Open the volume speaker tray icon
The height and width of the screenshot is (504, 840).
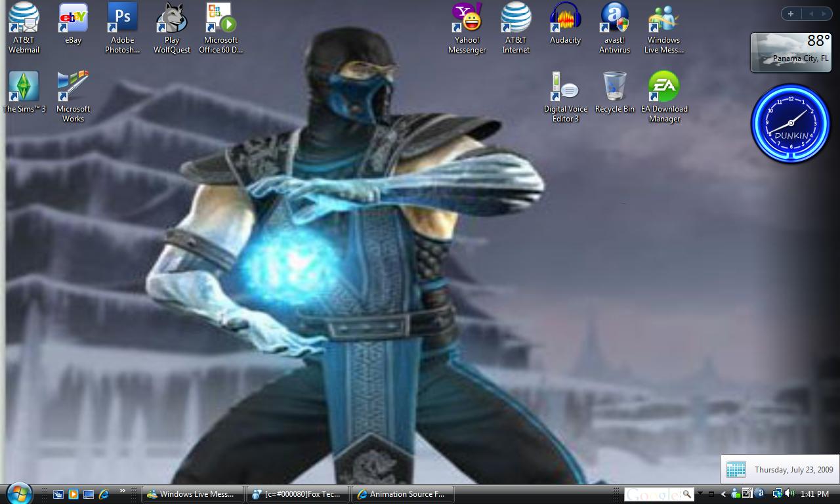[x=789, y=493]
